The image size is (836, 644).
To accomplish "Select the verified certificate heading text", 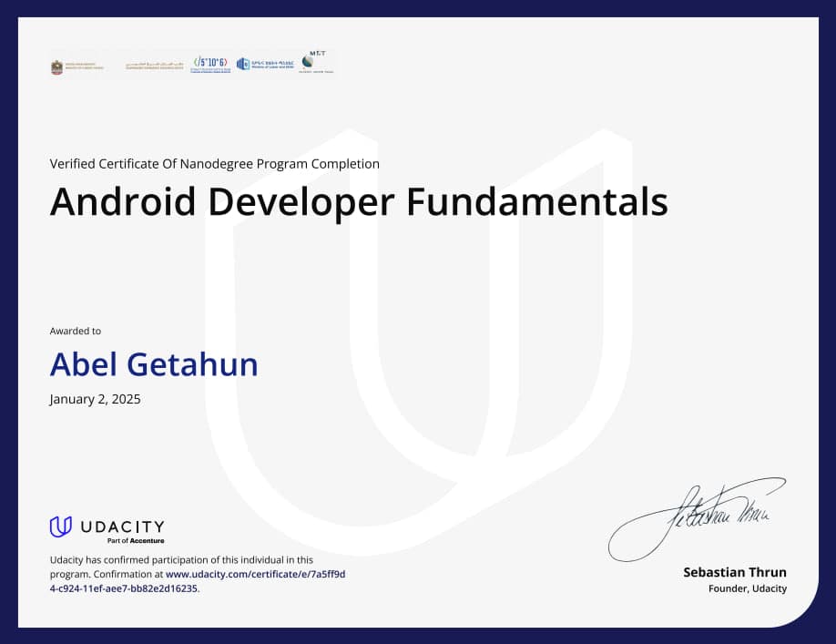I will 214,164.
